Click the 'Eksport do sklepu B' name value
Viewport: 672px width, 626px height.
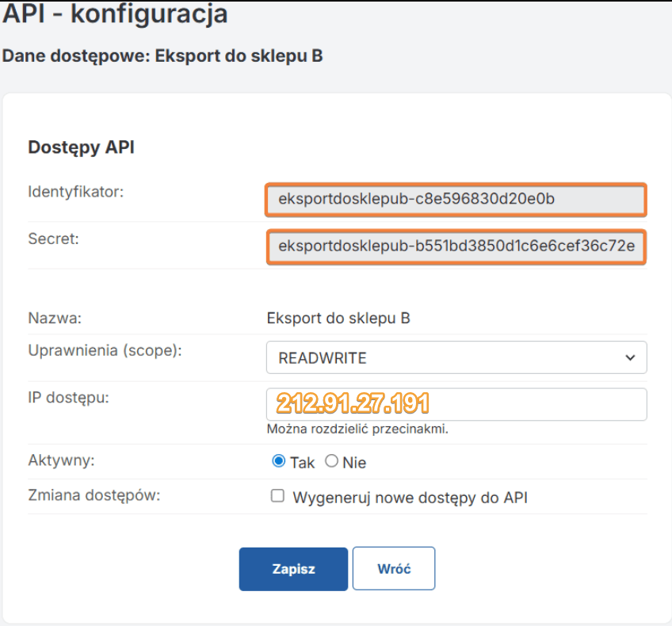coord(338,319)
